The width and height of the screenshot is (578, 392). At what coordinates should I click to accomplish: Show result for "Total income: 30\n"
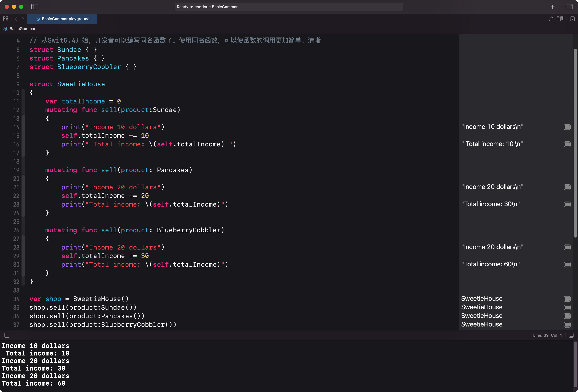567,204
